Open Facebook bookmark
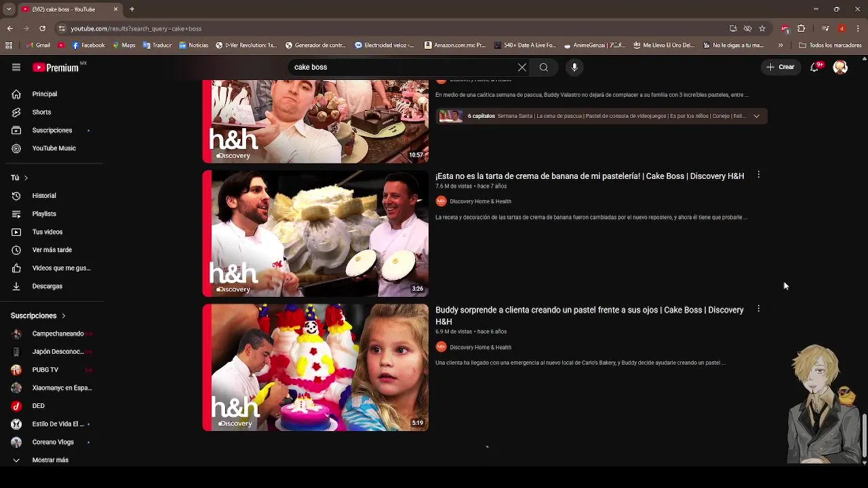868x488 pixels. pyautogui.click(x=88, y=45)
